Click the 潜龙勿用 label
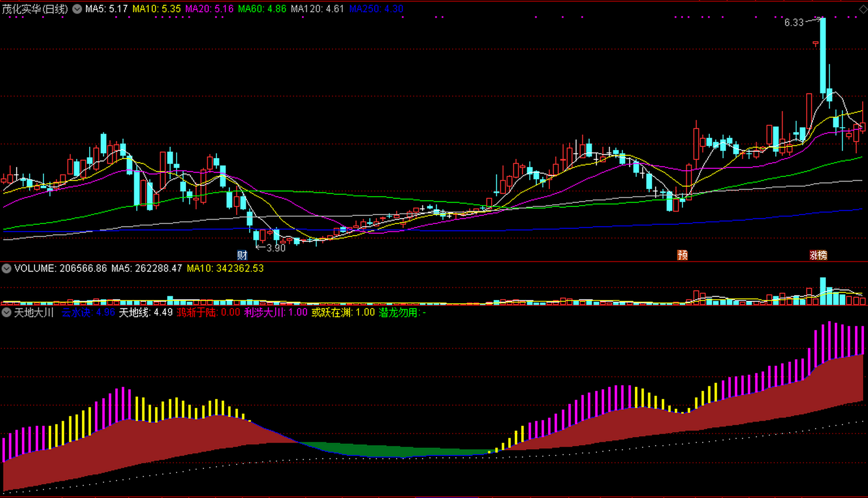The width and height of the screenshot is (868, 498). [402, 312]
